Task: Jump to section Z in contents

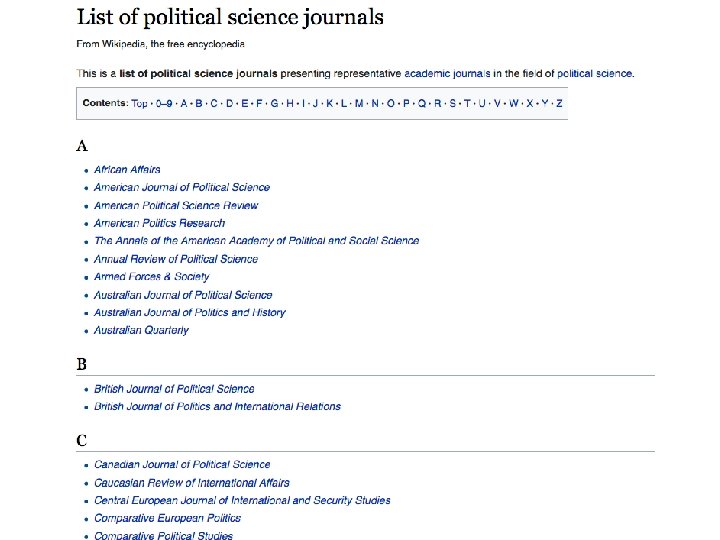Action: pos(559,103)
